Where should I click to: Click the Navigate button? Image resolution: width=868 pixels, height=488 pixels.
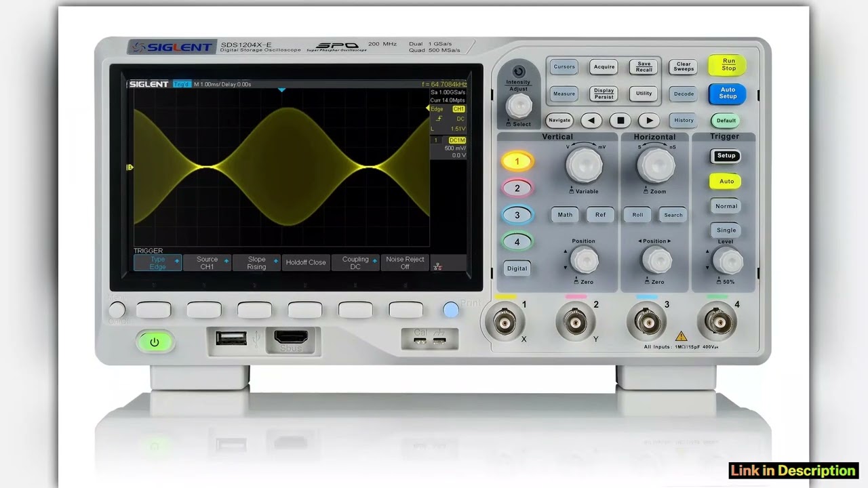coord(559,120)
